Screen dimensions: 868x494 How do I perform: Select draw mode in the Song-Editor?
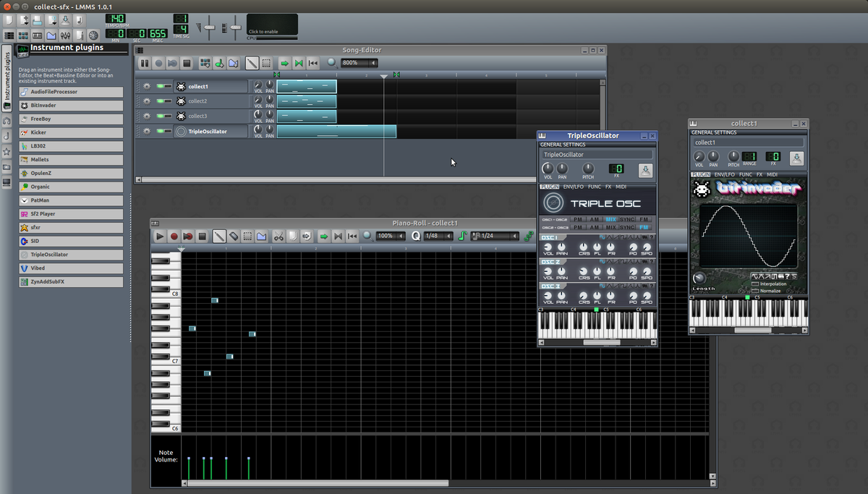[x=252, y=63]
